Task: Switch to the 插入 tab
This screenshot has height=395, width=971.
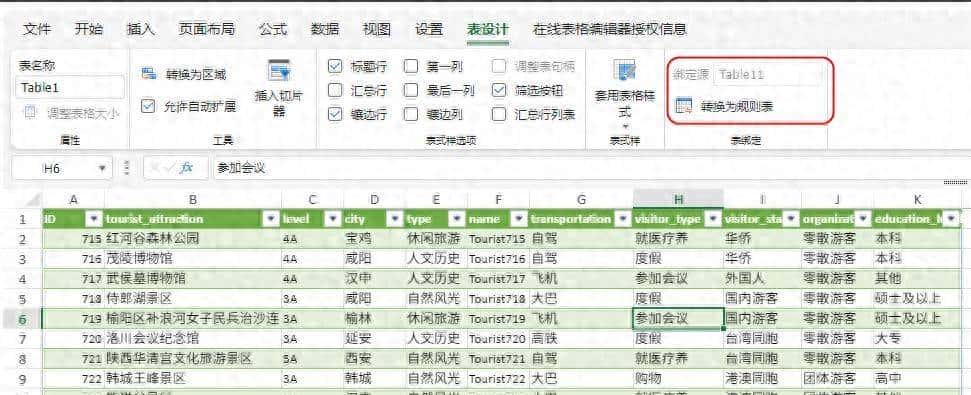Action: (x=141, y=29)
